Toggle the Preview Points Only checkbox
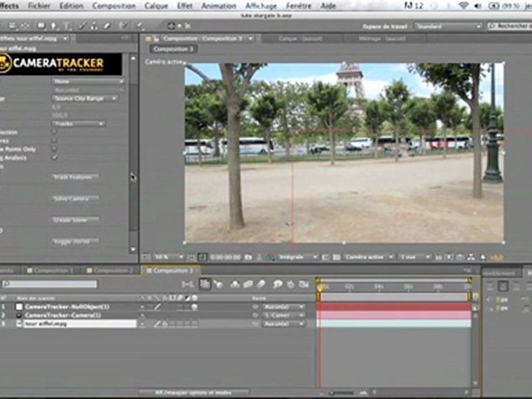The width and height of the screenshot is (532, 399). click(x=54, y=149)
